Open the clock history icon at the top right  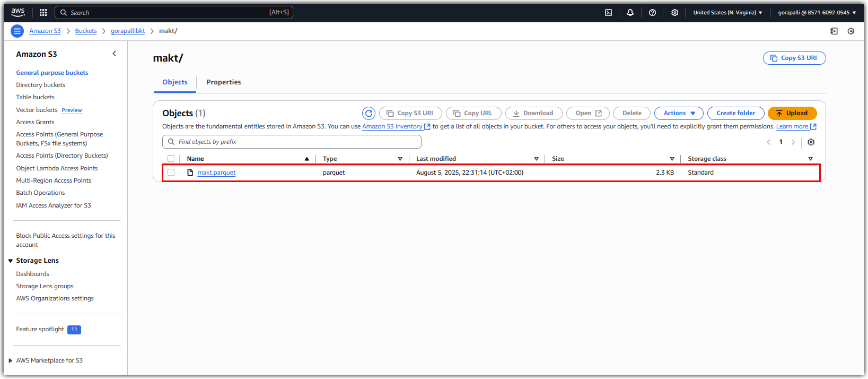[x=851, y=31]
